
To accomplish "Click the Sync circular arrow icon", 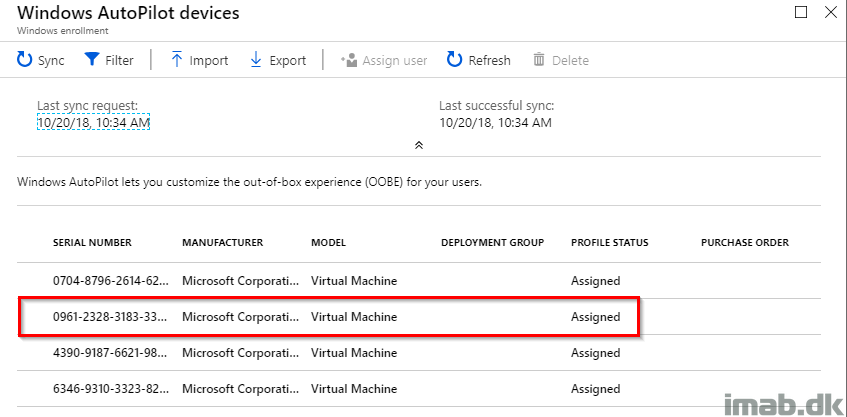I will coord(25,59).
